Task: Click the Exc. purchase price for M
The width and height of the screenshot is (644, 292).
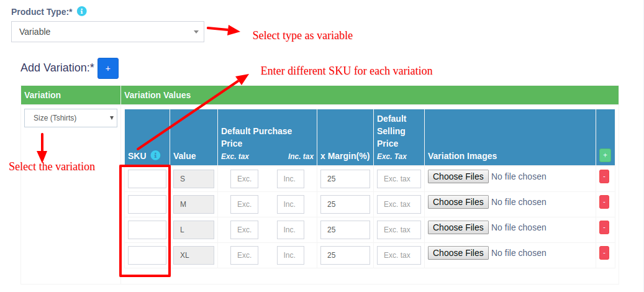Action: tap(244, 204)
